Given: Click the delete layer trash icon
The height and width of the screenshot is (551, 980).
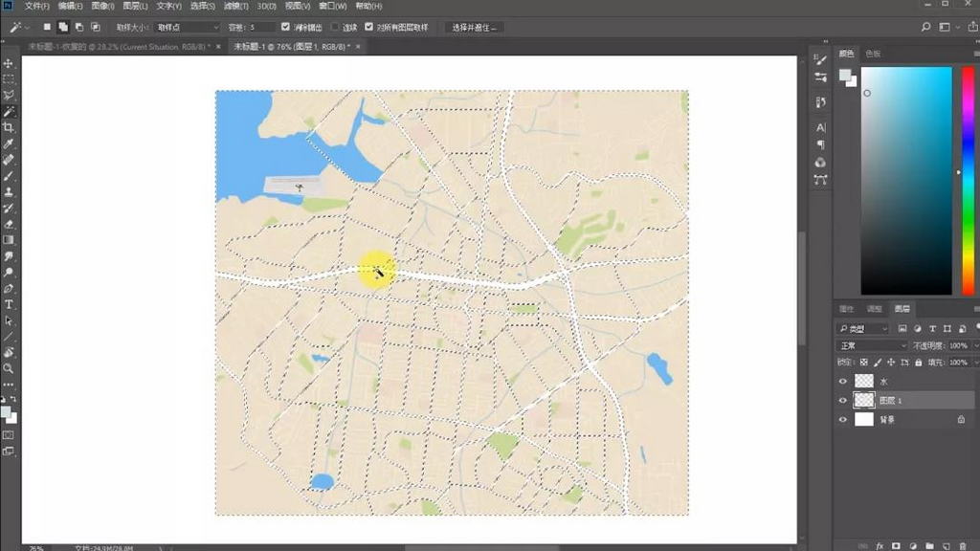Looking at the screenshot, I should click(x=963, y=545).
